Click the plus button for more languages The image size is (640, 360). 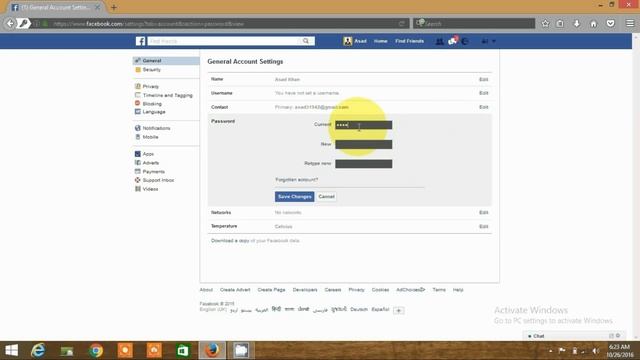tap(399, 311)
